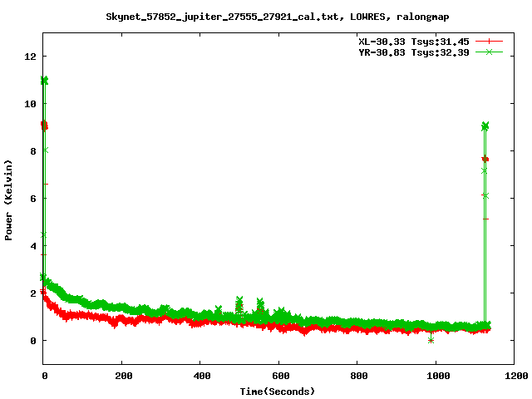Click the x-axis tick label '200'
The image size is (532, 399).
[x=123, y=376]
